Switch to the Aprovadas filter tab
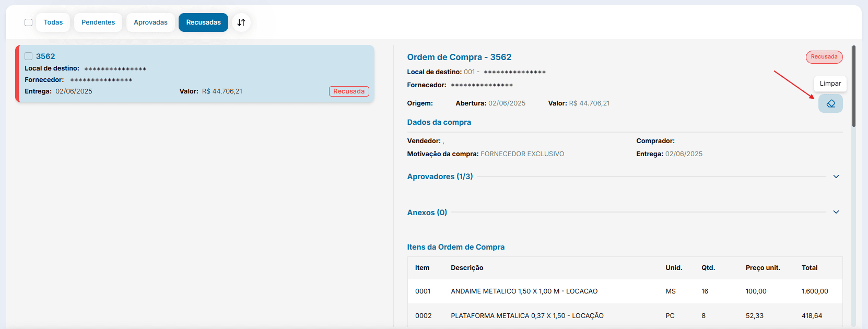 [x=150, y=22]
